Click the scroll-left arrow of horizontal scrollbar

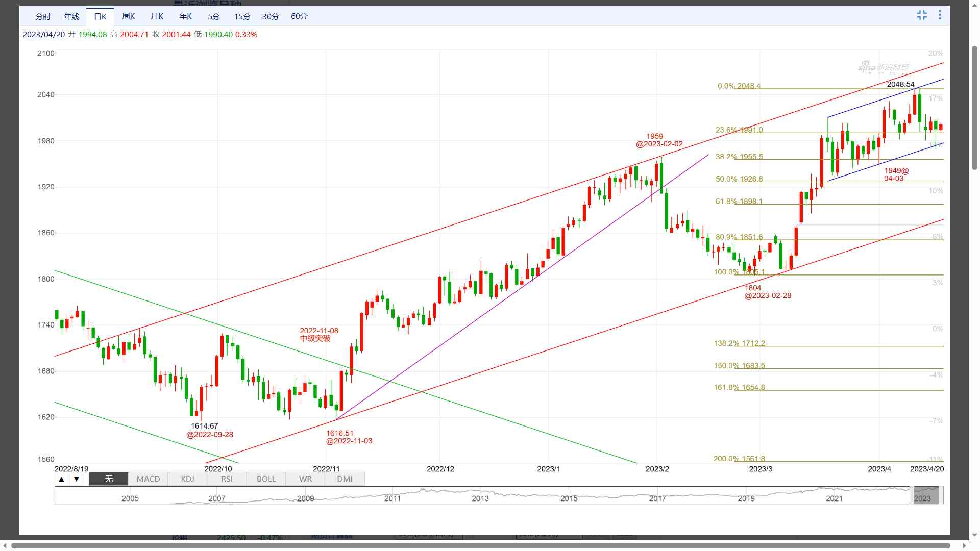[5, 545]
